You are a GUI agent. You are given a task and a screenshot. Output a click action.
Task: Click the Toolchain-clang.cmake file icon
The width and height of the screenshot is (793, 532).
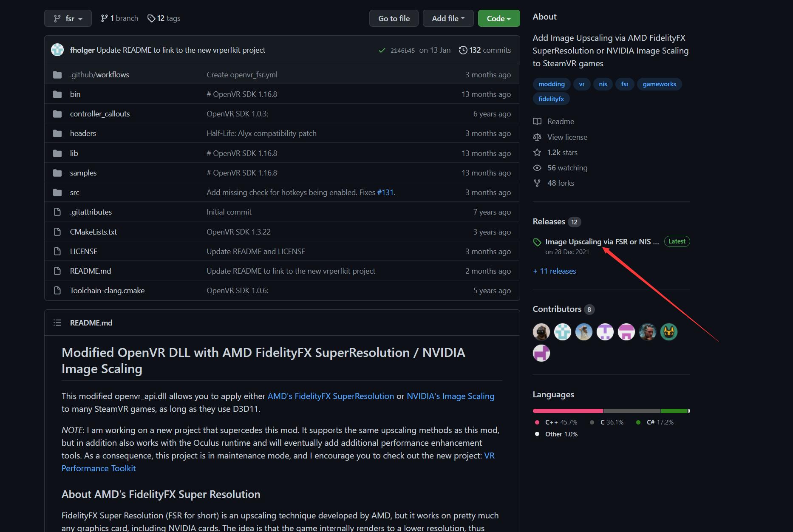57,291
